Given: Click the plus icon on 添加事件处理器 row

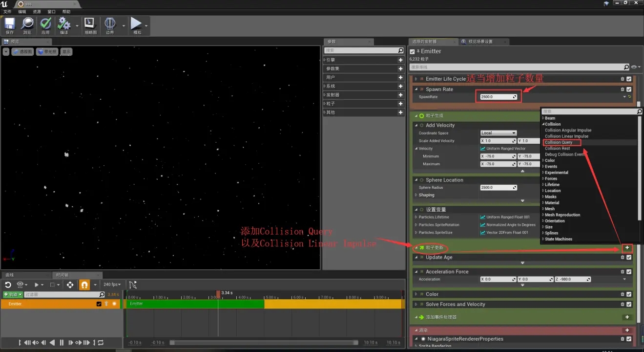Looking at the screenshot, I should click(x=627, y=317).
